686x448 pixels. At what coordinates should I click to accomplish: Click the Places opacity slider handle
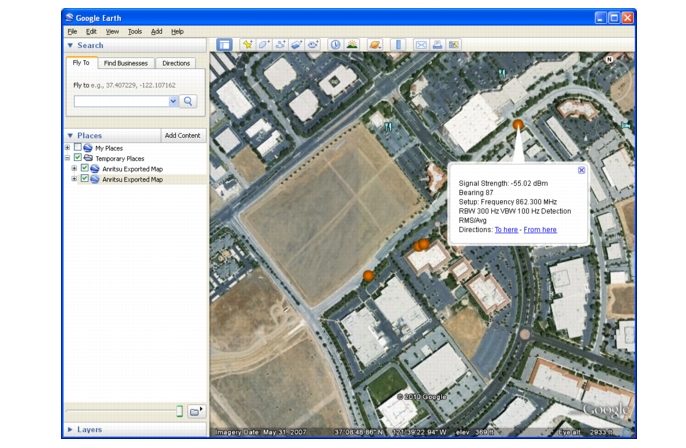click(x=179, y=411)
